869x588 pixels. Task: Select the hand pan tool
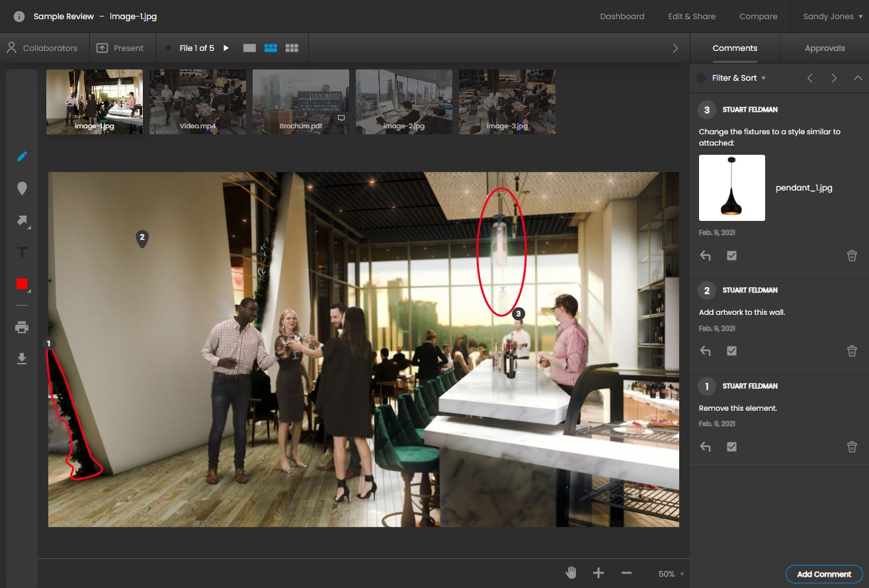571,573
